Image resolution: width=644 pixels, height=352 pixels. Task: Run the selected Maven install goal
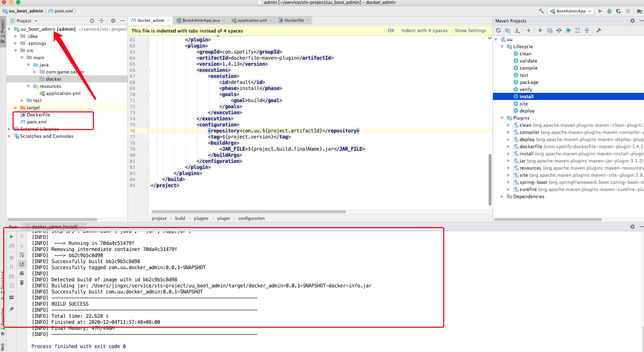540,30
